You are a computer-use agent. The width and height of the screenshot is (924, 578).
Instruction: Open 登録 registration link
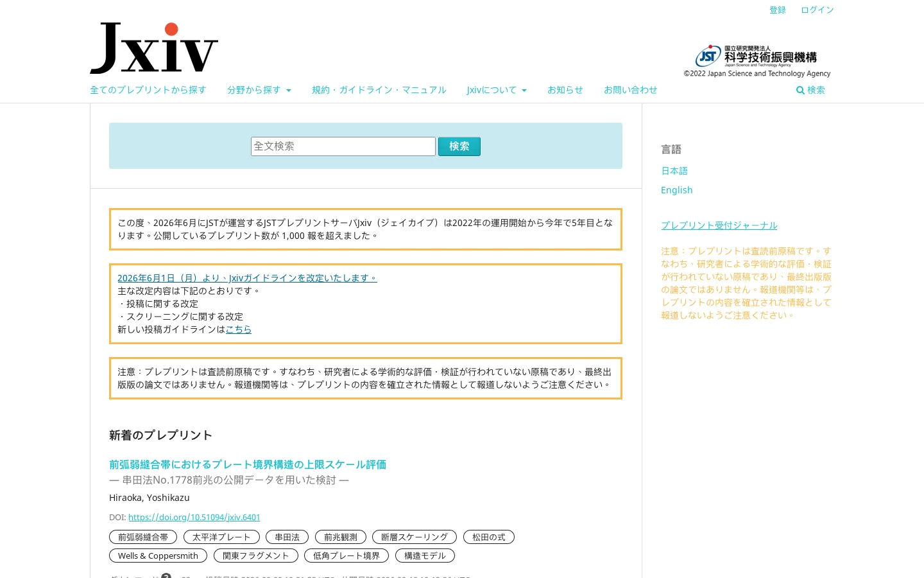[778, 10]
